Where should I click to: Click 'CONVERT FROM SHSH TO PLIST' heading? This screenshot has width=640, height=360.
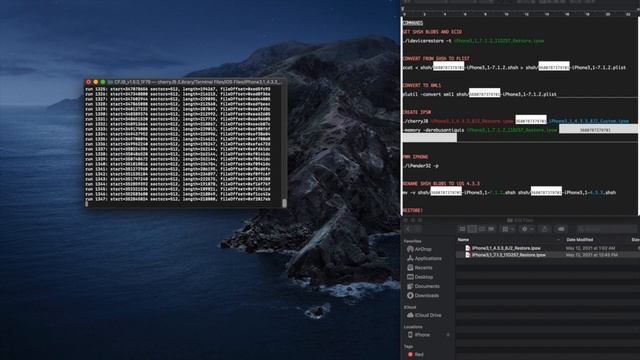(436, 59)
